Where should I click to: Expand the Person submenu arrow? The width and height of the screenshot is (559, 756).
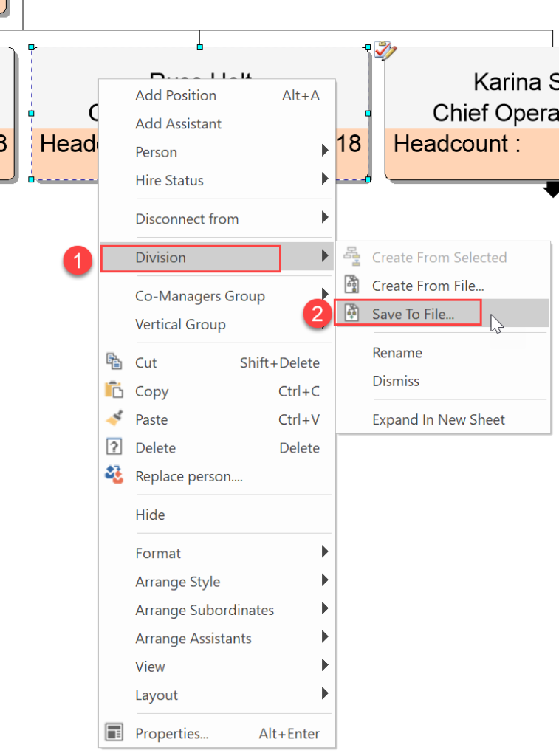(x=325, y=151)
